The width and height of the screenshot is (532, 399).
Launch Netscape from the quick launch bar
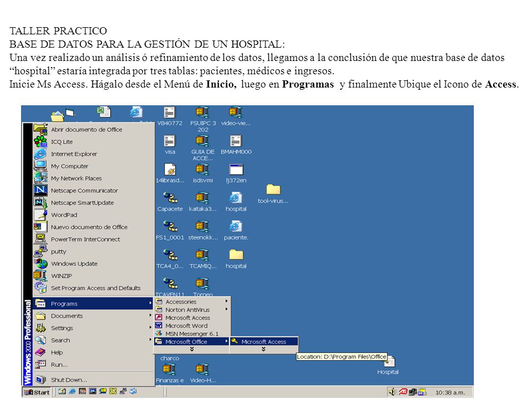93,392
